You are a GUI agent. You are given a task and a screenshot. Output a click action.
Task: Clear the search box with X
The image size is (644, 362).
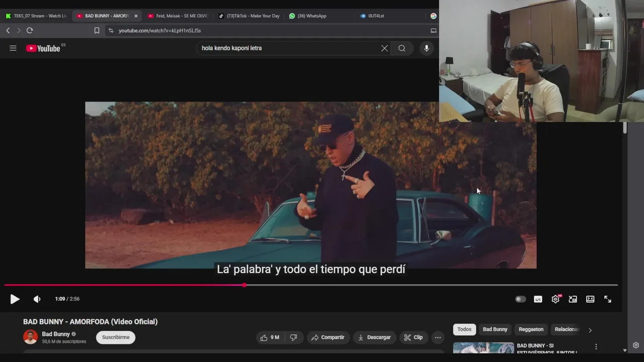384,48
